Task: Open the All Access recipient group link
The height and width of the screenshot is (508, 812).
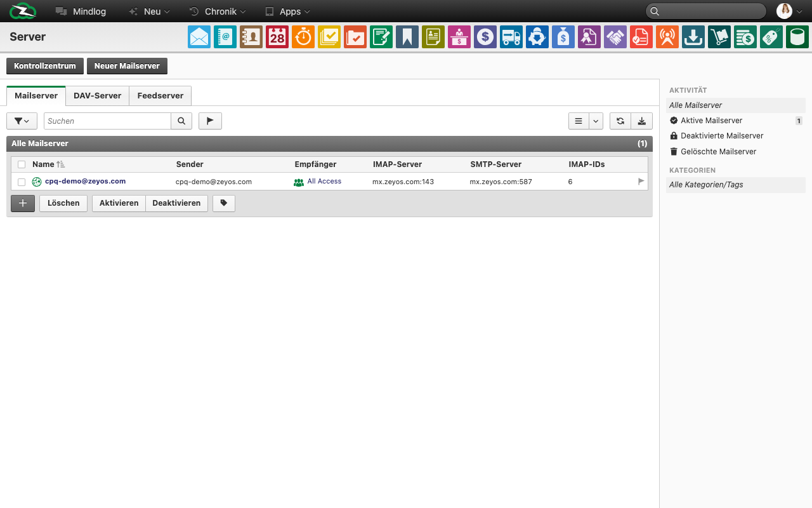Action: click(x=324, y=182)
